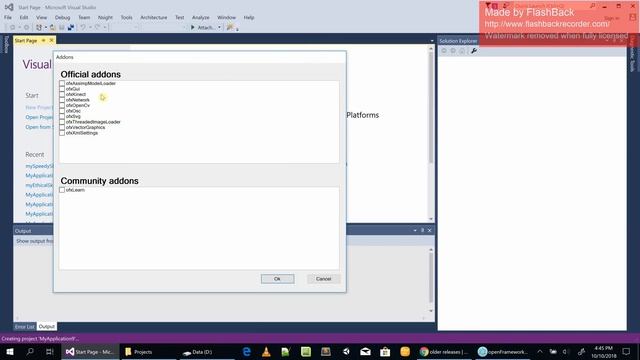Viewport: 640px width, 360px height.
Task: Switch to the Output tab at bottom
Action: click(x=47, y=327)
